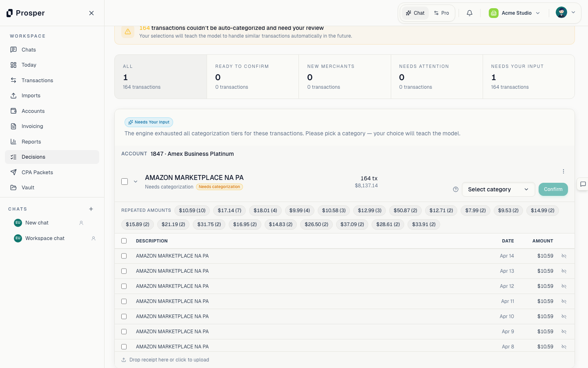This screenshot has height=368, width=588.
Task: Open Invoicing with the document icon
Action: point(13,126)
